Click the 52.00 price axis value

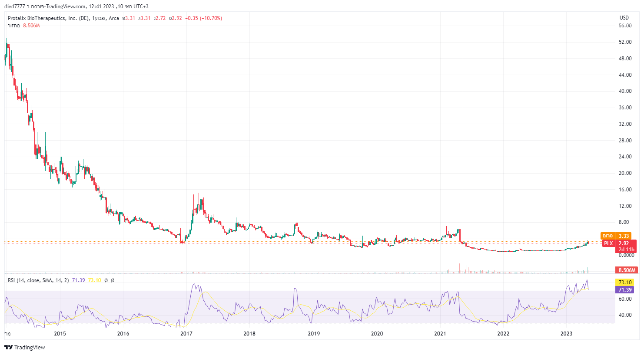[625, 42]
